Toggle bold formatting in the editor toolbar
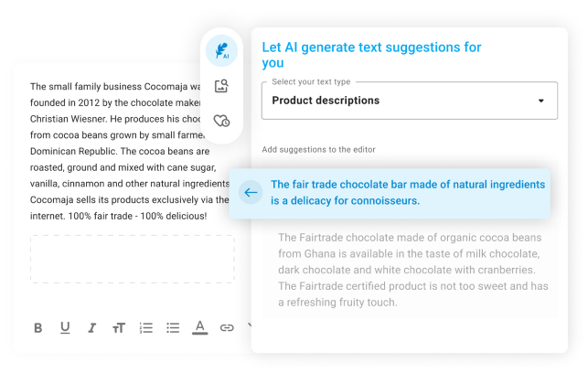The image size is (588, 373). [37, 328]
